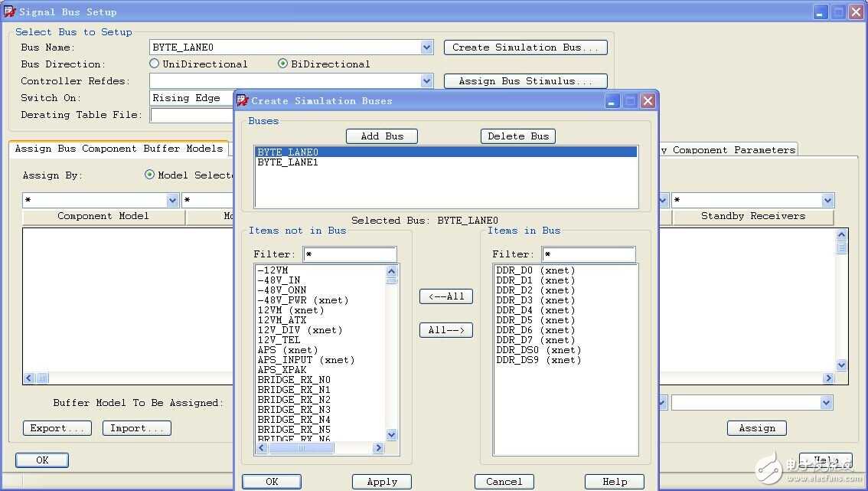The height and width of the screenshot is (491, 868).
Task: Select BYTE_LANE1 in the buses list
Action: pos(288,162)
